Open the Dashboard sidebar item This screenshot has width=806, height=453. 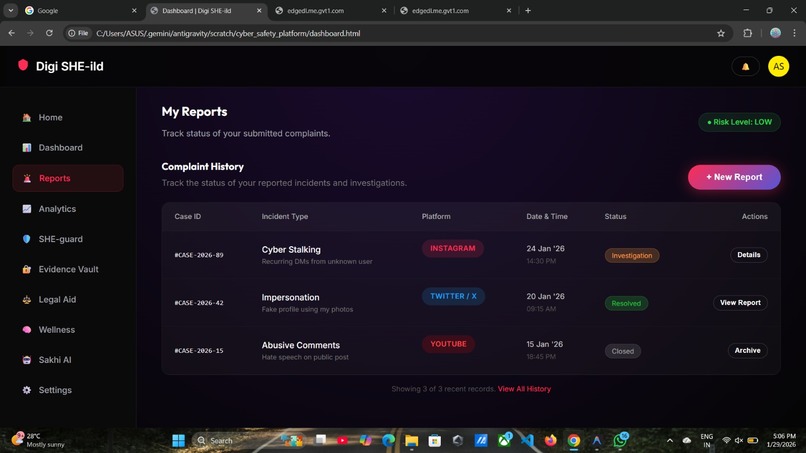(x=68, y=148)
